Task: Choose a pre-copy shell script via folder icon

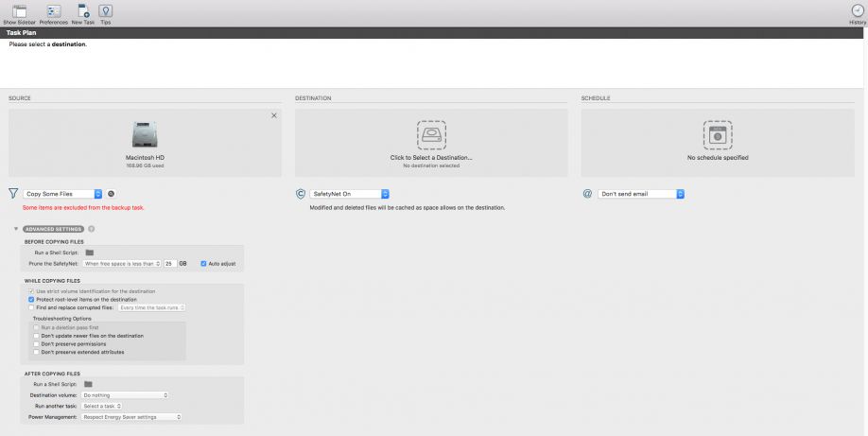Action: (90, 253)
